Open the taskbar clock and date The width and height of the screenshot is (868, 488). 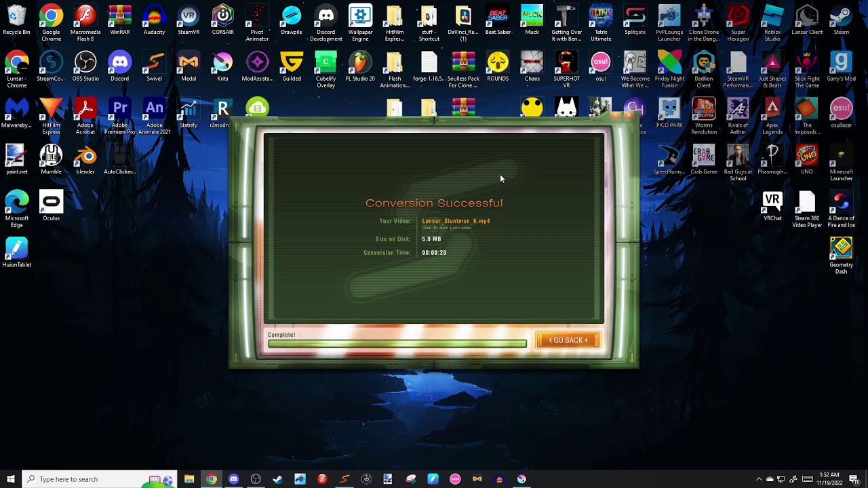(829, 479)
